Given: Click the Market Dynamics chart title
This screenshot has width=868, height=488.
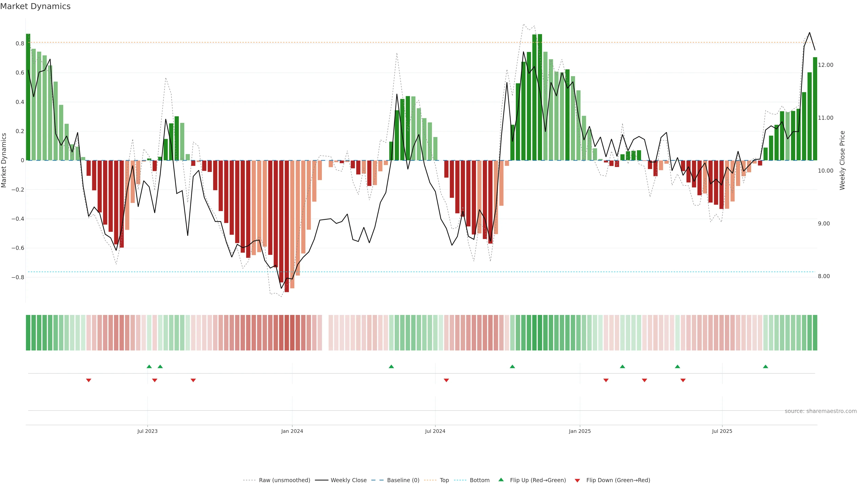Looking at the screenshot, I should (x=35, y=6).
